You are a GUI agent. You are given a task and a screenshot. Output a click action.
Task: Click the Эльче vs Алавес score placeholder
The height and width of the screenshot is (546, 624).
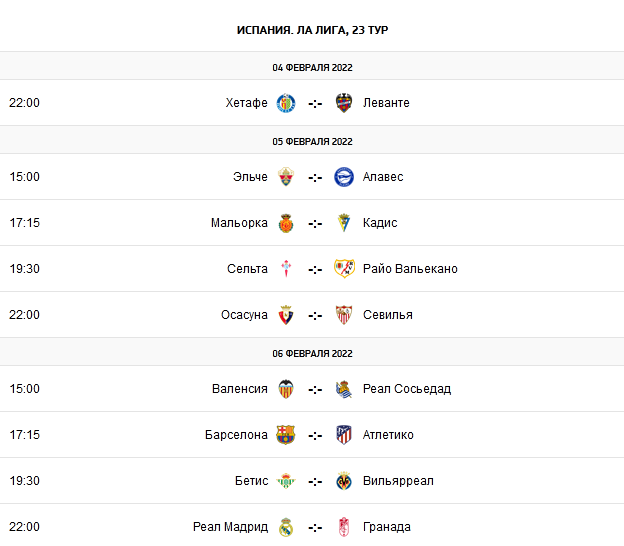(x=315, y=177)
